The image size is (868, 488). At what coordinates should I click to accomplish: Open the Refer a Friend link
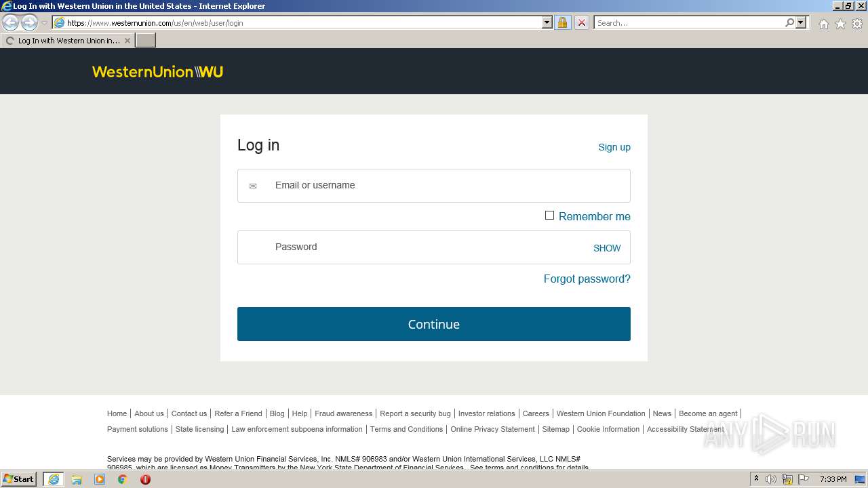238,413
